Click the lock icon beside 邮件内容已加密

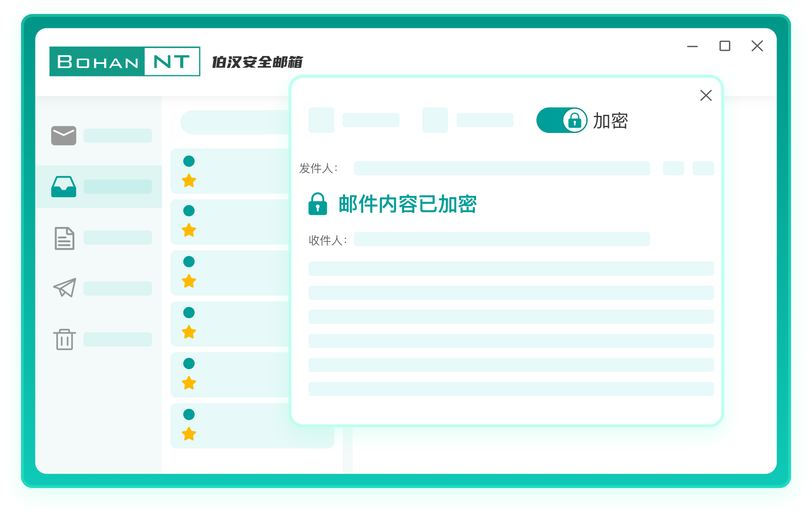pyautogui.click(x=318, y=204)
